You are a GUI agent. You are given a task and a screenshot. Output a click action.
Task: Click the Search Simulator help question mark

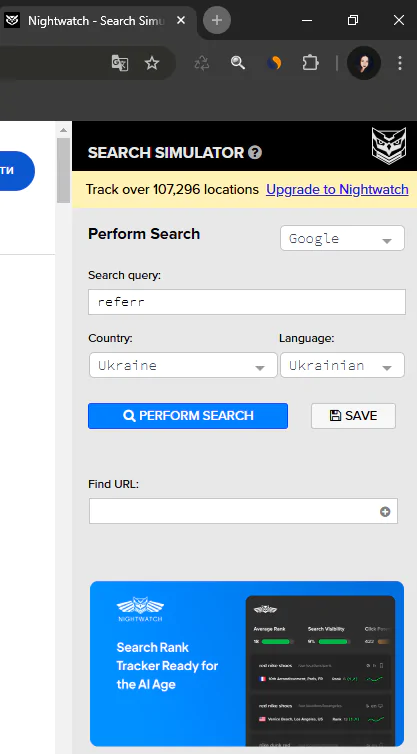tap(255, 153)
